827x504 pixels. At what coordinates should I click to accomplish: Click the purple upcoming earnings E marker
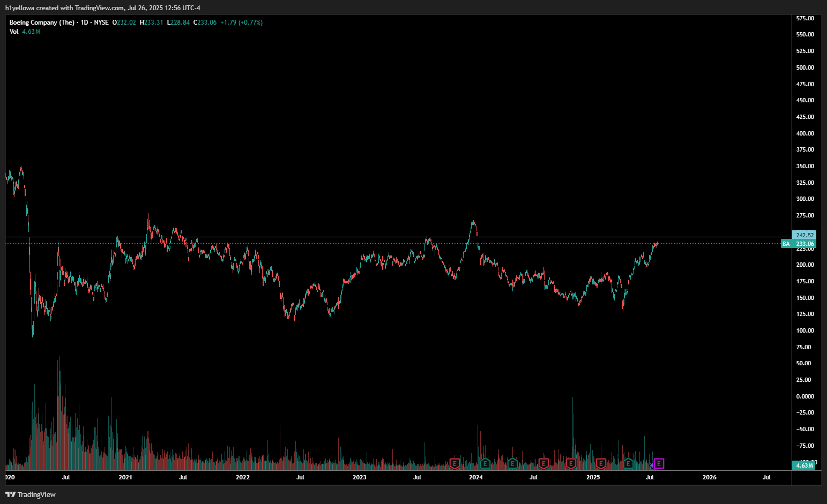point(659,463)
